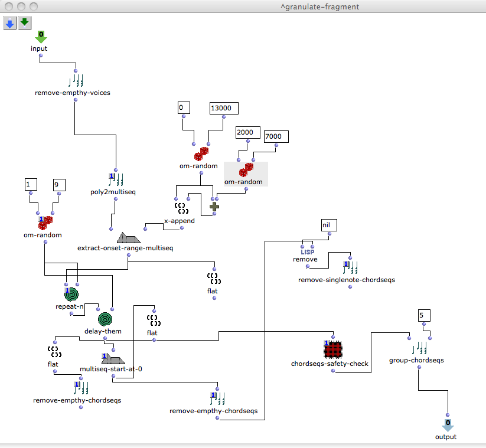Image resolution: width=486 pixels, height=448 pixels.
Task: Select the poly2multiseq box icon
Action: click(116, 180)
